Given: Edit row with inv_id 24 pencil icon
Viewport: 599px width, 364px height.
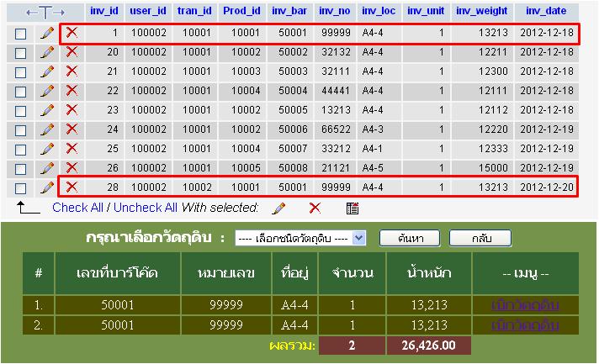Looking at the screenshot, I should [x=47, y=129].
